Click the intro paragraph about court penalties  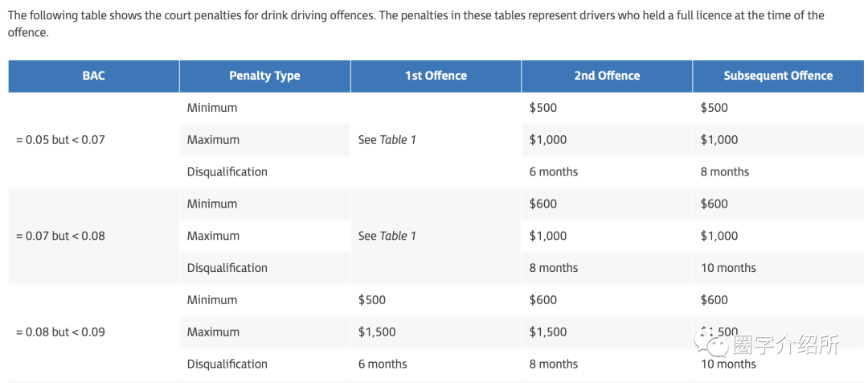(x=416, y=24)
